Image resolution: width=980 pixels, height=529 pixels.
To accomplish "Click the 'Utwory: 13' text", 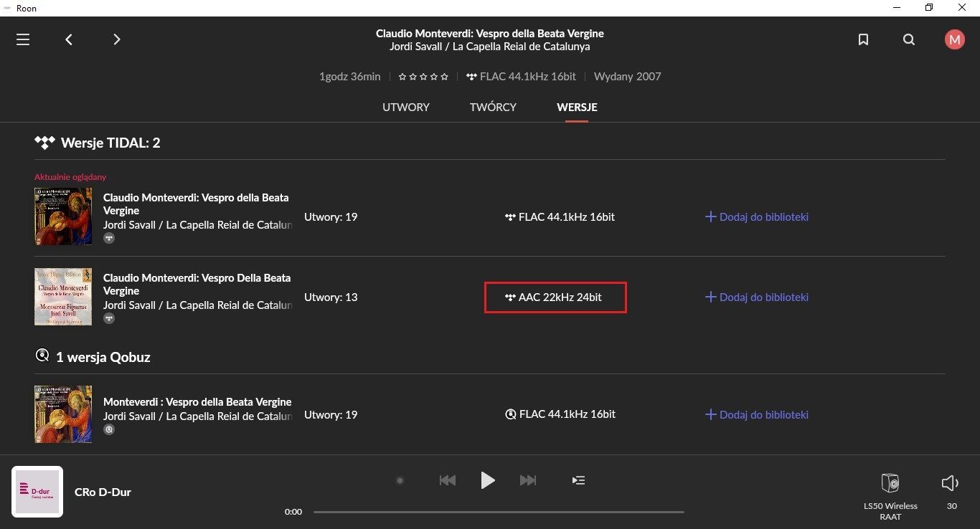I will pos(331,297).
